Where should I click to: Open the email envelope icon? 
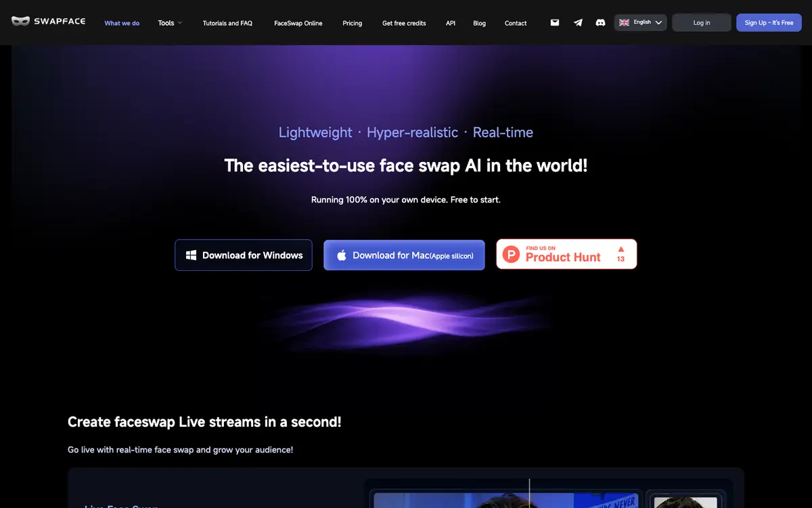(x=555, y=22)
